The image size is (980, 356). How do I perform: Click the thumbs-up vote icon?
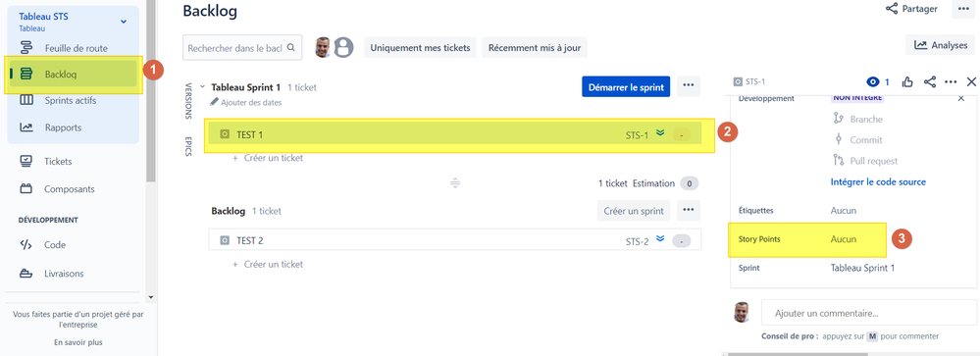click(907, 81)
